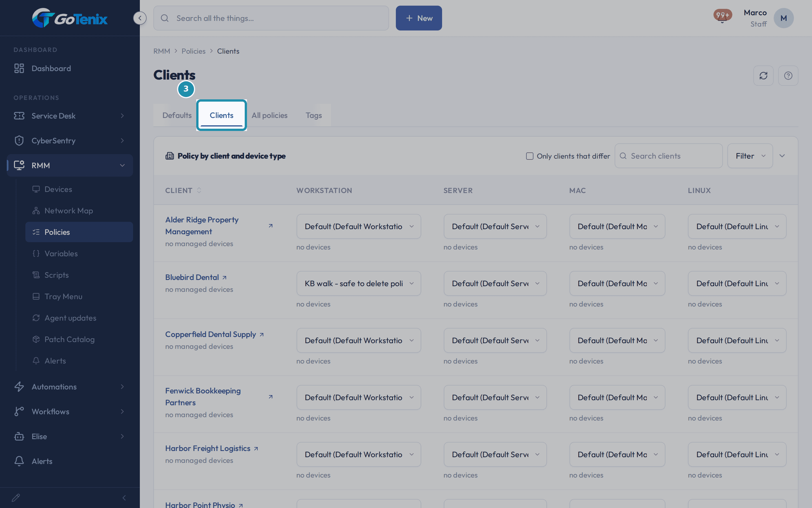Screen dimensions: 812x508
Task: Expand Workflows menu
Action: point(70,411)
